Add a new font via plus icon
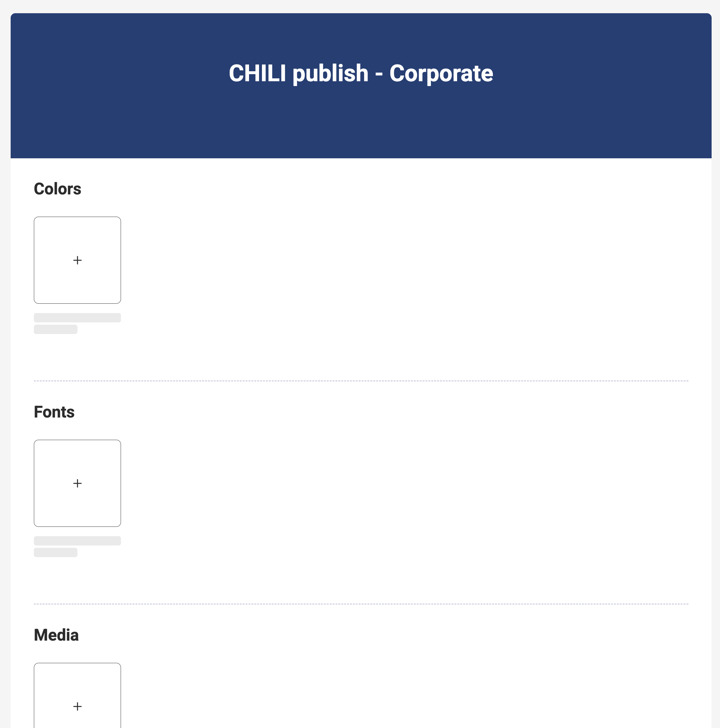 [x=77, y=483]
